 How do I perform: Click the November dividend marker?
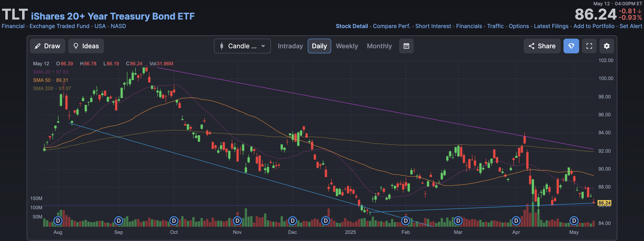(237, 221)
